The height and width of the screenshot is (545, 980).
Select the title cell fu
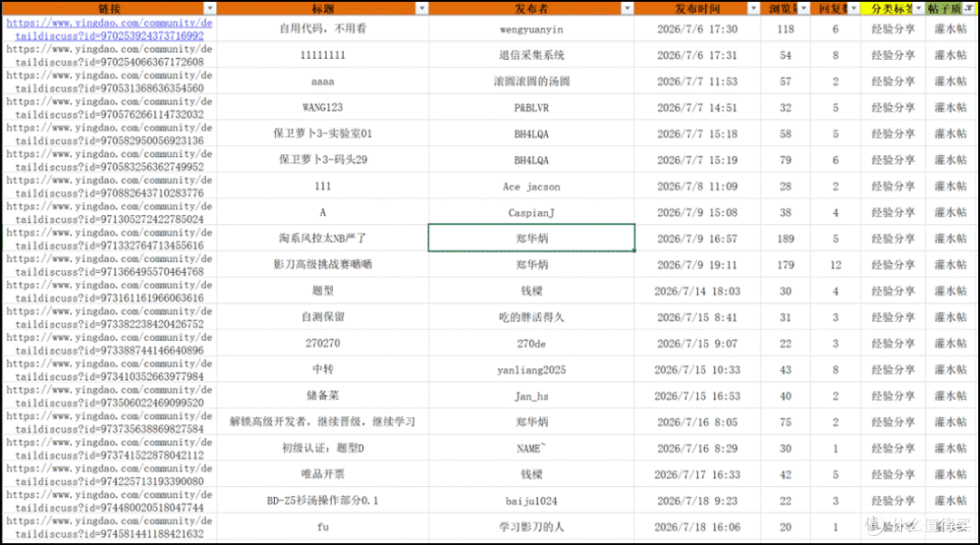pos(322,527)
